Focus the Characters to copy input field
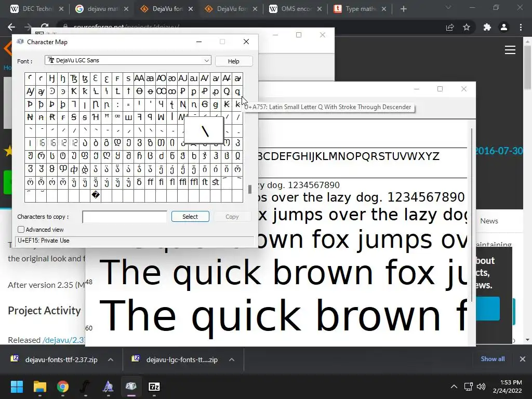 coord(125,217)
